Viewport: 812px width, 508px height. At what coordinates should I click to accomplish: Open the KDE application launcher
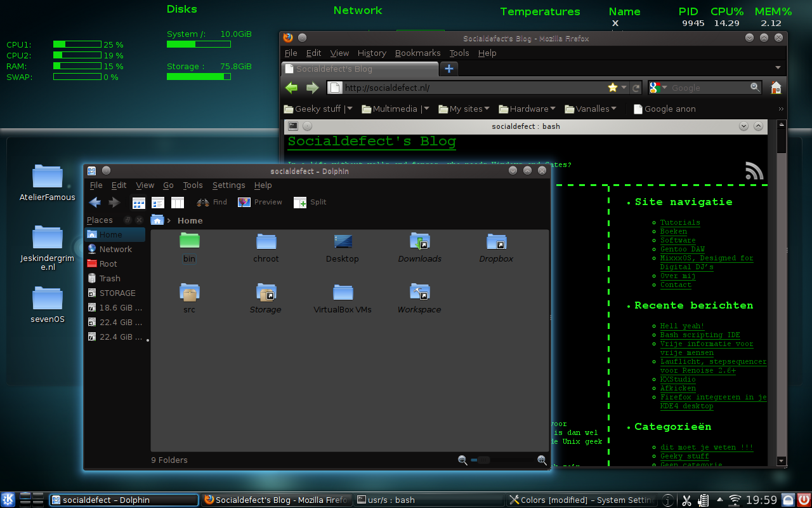pos(8,500)
